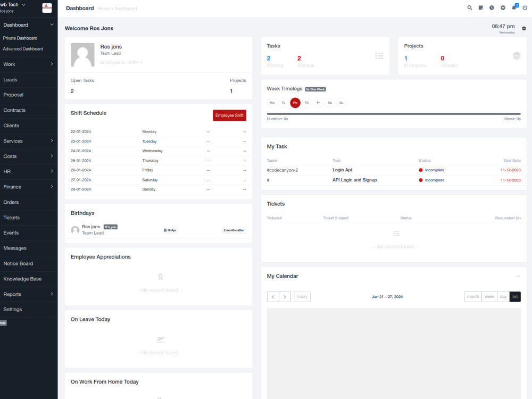532x399 pixels.
Task: Open sticky notes icon in header
Action: [481, 8]
